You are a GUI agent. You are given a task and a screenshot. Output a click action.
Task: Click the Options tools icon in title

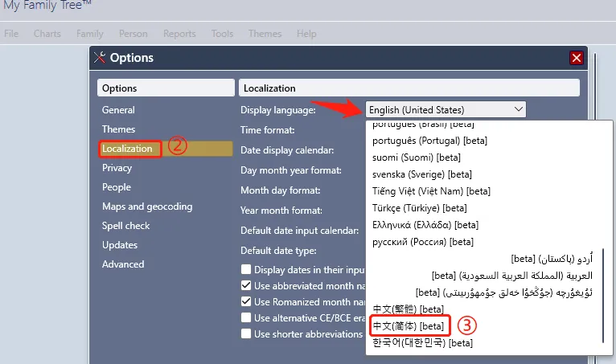pyautogui.click(x=100, y=58)
